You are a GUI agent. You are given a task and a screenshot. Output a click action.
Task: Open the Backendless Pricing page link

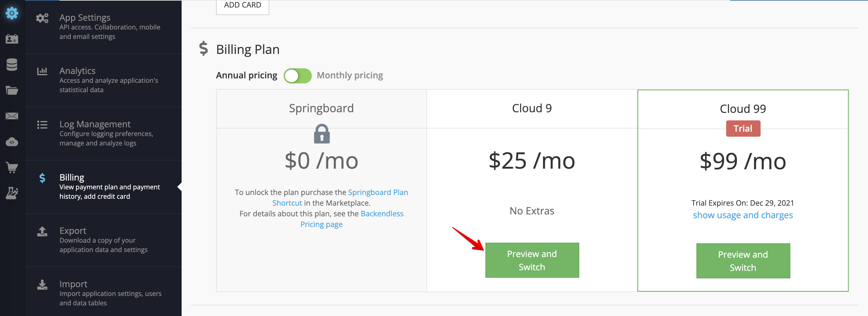(352, 219)
